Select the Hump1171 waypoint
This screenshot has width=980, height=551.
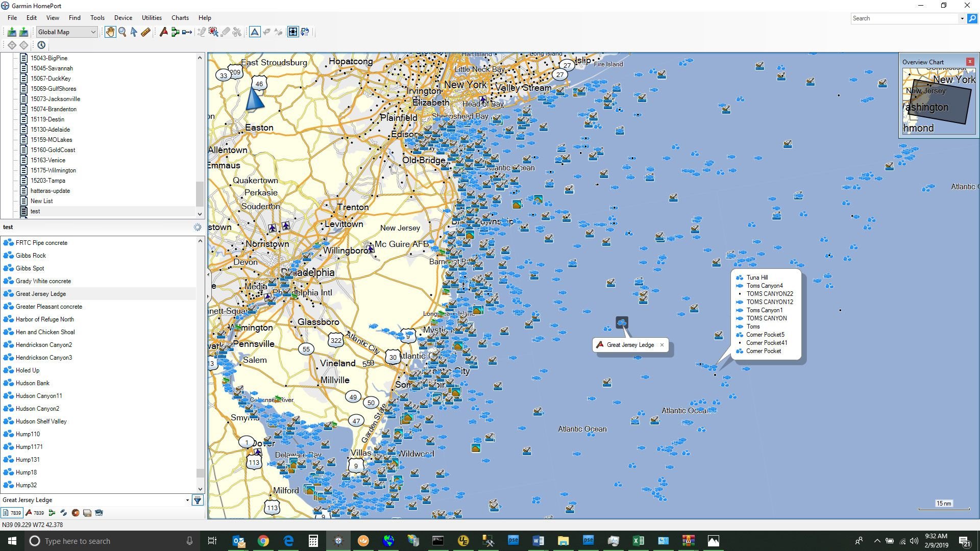coord(29,447)
